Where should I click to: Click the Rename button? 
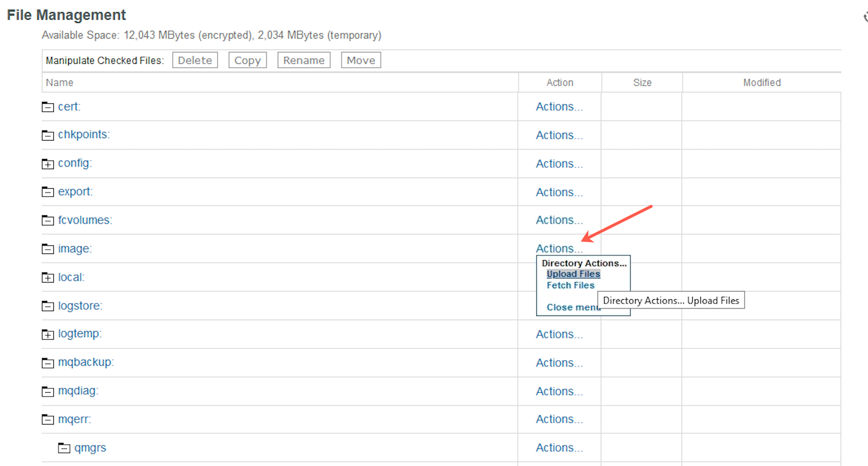(304, 61)
